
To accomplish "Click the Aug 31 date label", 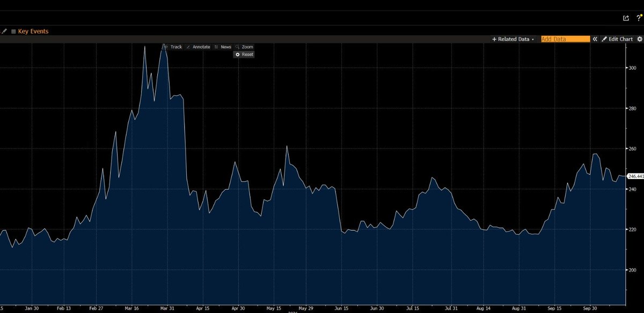I will pyautogui.click(x=518, y=309).
